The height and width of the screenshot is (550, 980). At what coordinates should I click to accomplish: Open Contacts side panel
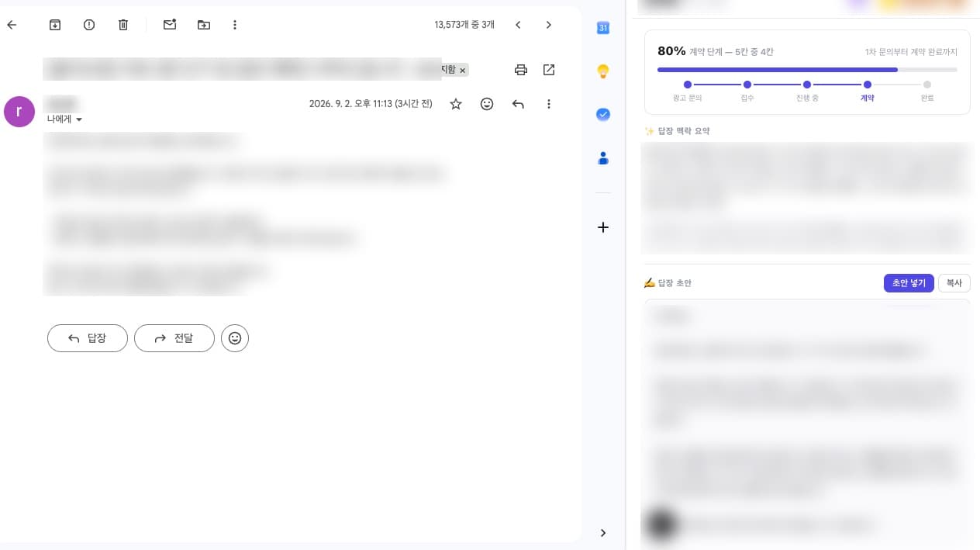(x=603, y=157)
